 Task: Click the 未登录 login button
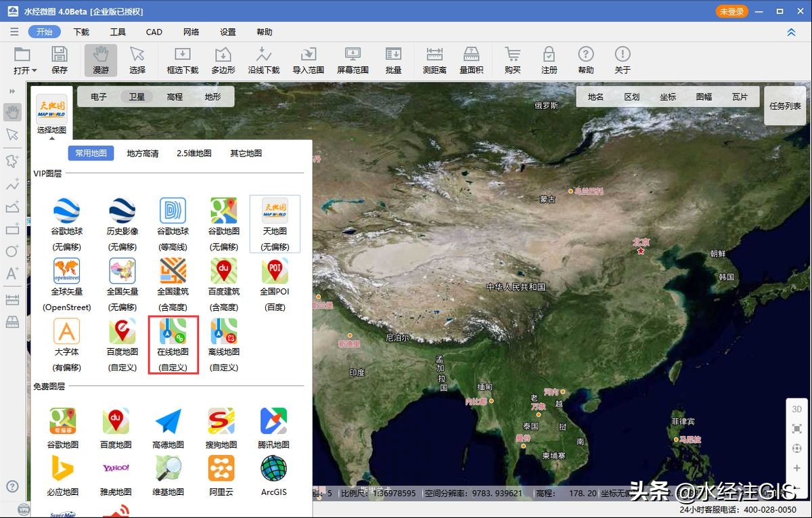(x=732, y=12)
